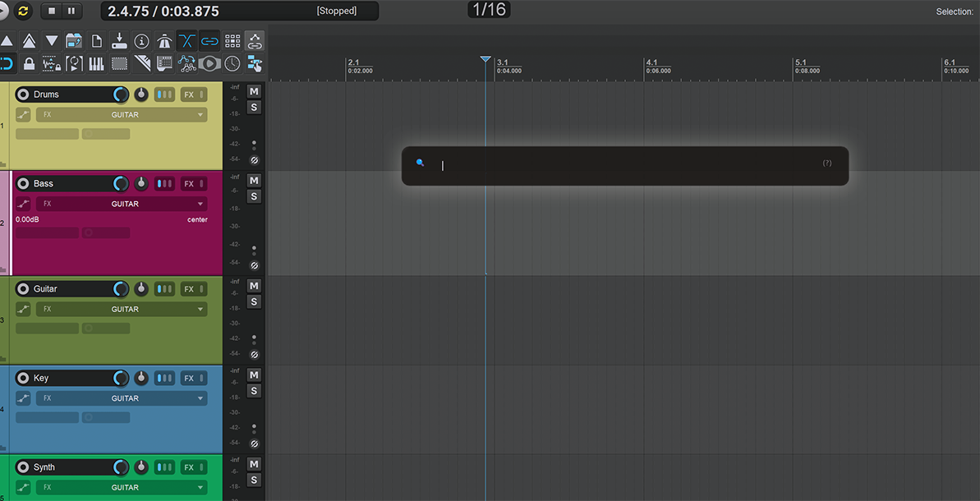The width and height of the screenshot is (980, 501).
Task: Click the Drums track blue volume knob
Action: (x=121, y=95)
